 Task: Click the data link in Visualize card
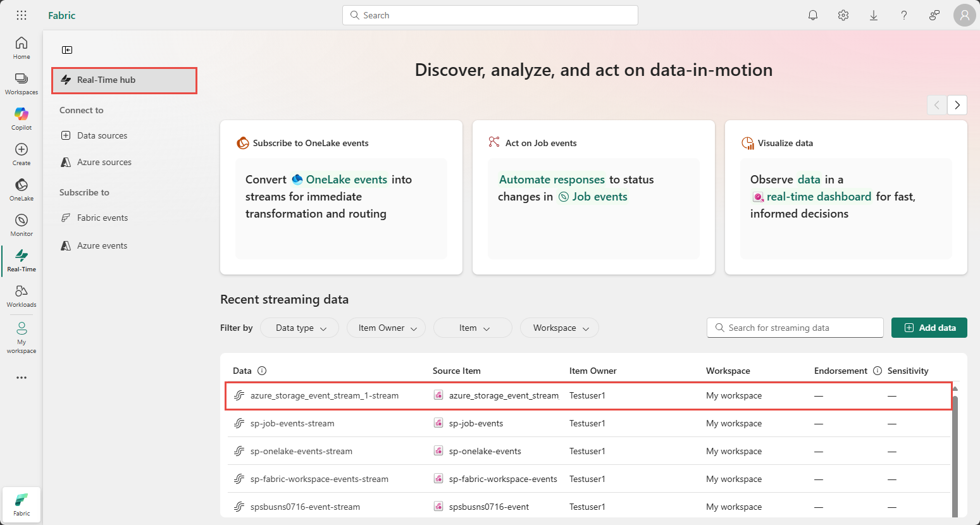point(809,180)
